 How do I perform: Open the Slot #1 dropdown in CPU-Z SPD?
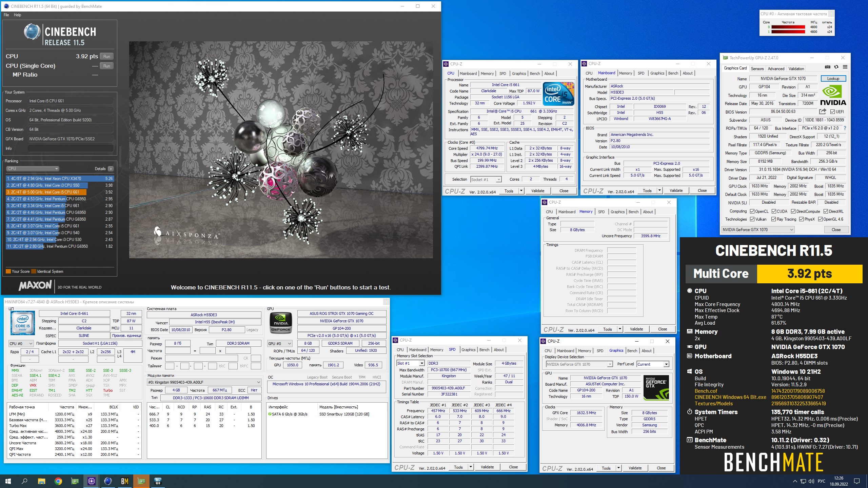pos(410,363)
